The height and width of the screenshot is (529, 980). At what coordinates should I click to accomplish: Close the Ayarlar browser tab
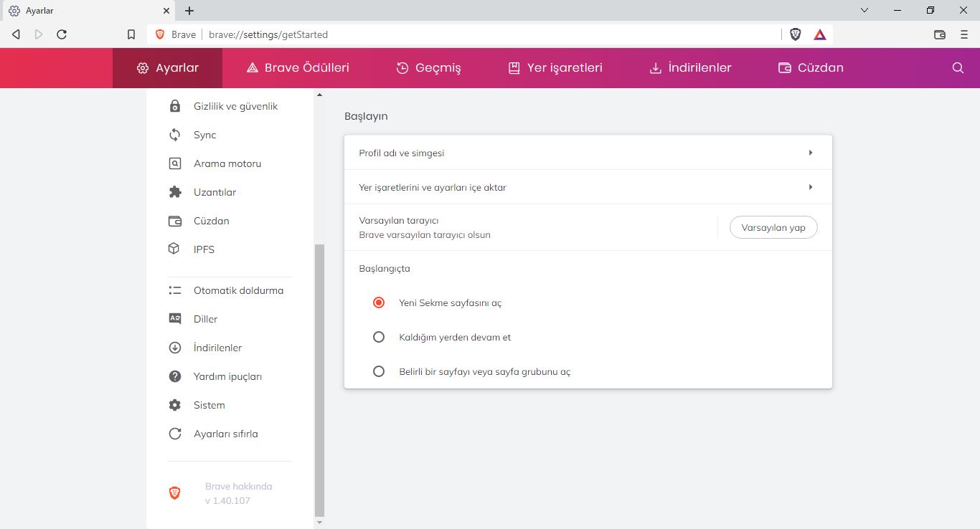[166, 11]
